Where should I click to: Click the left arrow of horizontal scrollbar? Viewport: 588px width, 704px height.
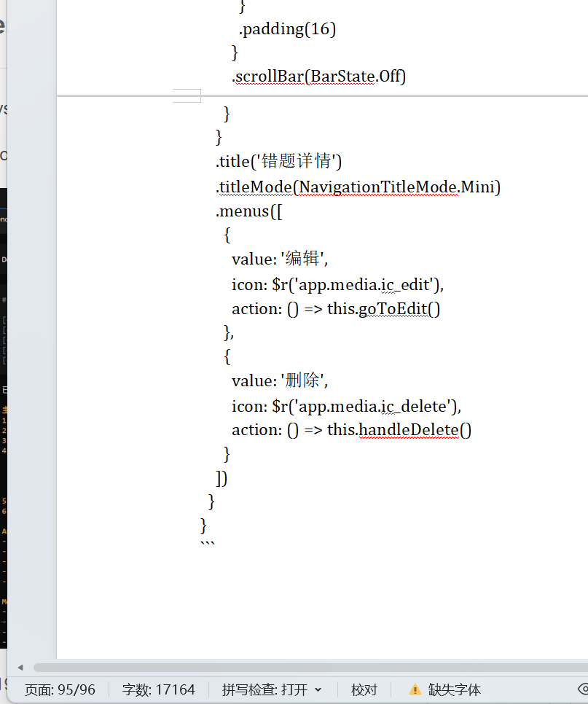[20, 668]
